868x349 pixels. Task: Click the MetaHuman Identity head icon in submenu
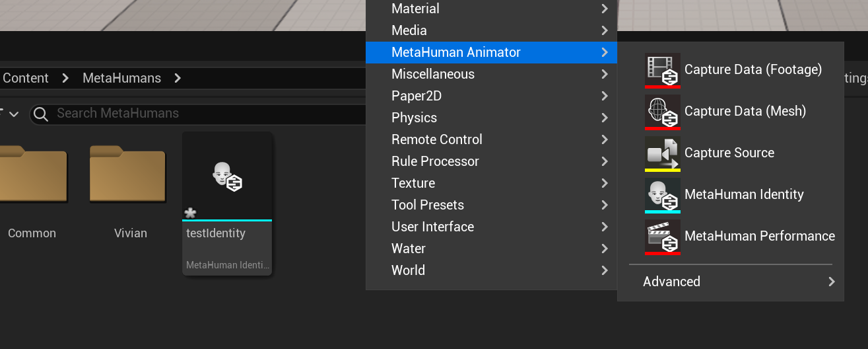pos(663,195)
